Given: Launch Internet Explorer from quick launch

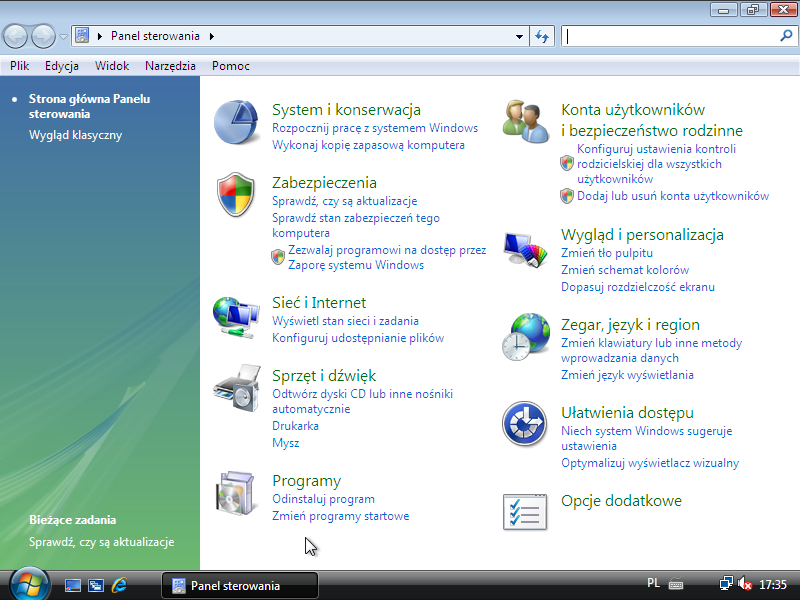Looking at the screenshot, I should (x=120, y=585).
